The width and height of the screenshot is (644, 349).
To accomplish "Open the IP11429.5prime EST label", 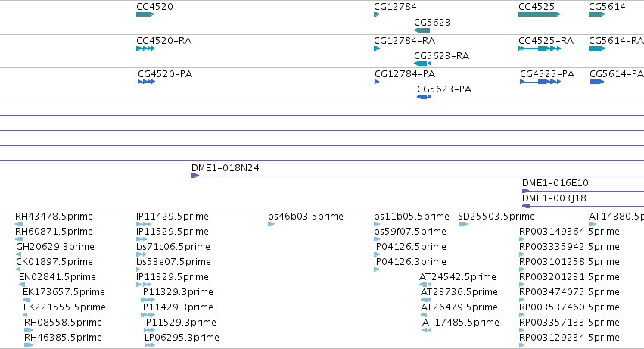I will (173, 217).
